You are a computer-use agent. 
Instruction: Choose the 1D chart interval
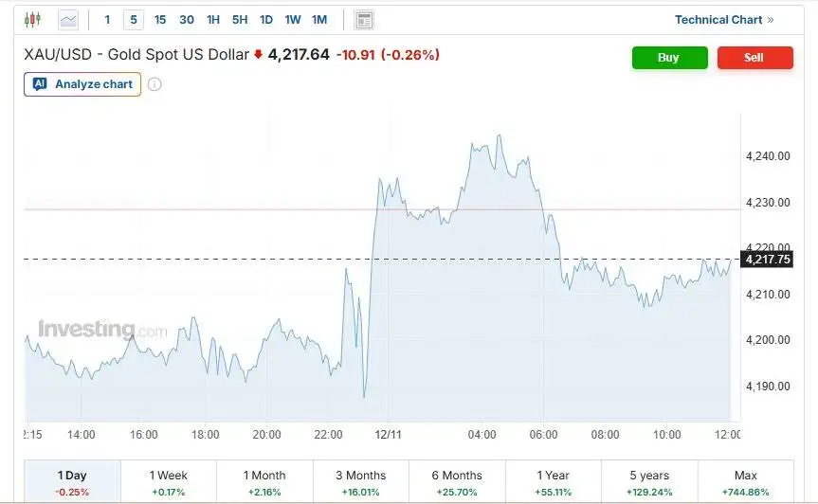click(x=266, y=20)
